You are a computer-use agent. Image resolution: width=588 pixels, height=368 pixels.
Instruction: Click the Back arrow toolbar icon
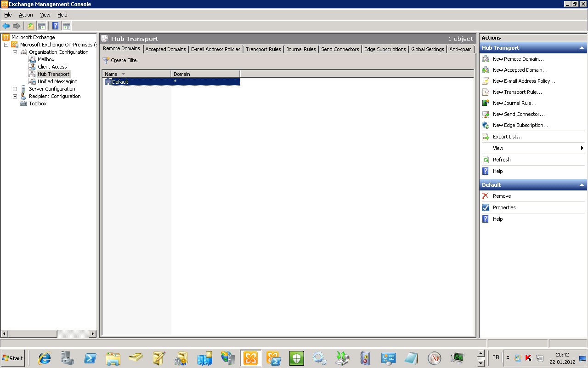pyautogui.click(x=6, y=26)
